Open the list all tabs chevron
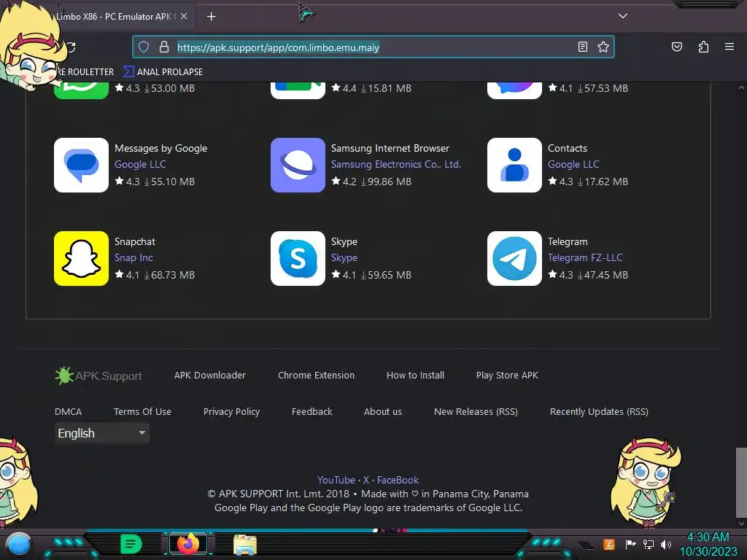Screen dimensions: 747x560 623,16
